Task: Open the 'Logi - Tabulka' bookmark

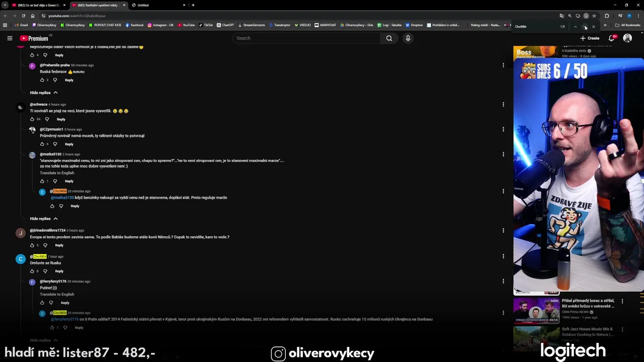Action: point(389,25)
